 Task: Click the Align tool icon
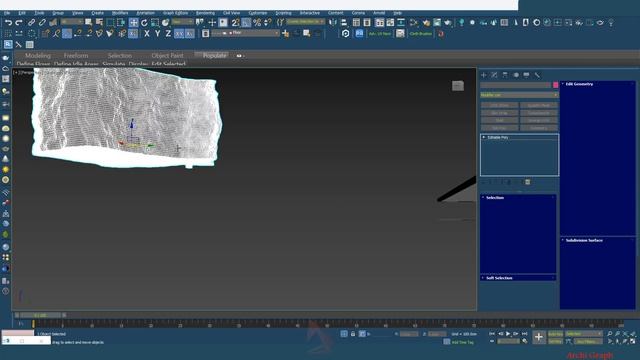coord(344,23)
